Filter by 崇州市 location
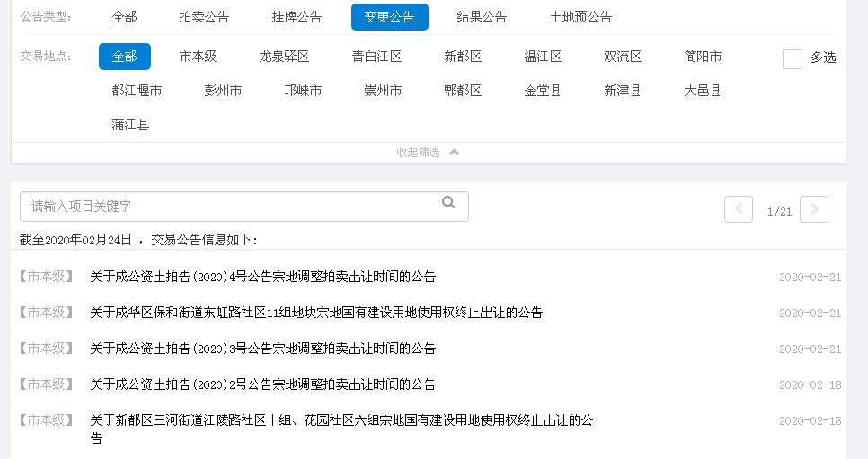 coord(383,91)
